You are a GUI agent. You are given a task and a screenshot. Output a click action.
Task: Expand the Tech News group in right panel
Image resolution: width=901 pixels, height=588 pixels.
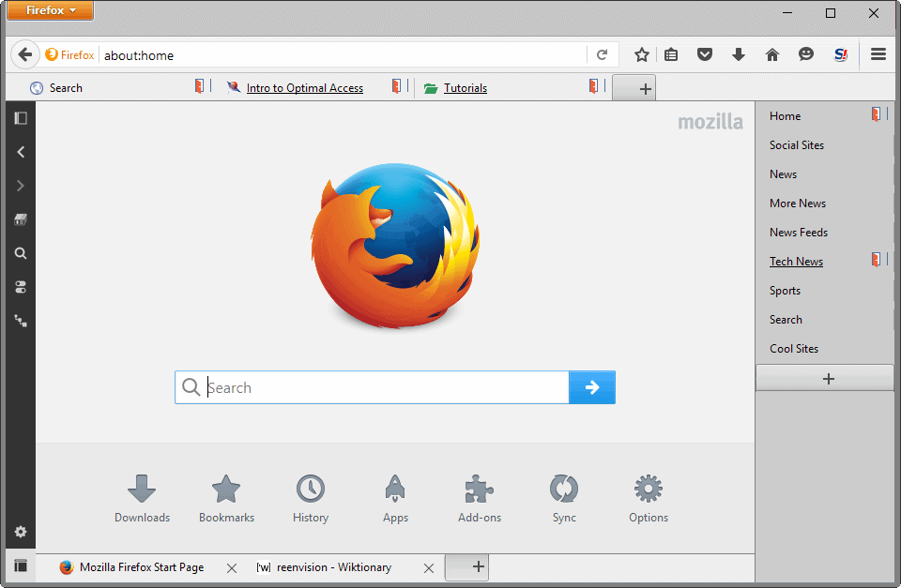796,262
